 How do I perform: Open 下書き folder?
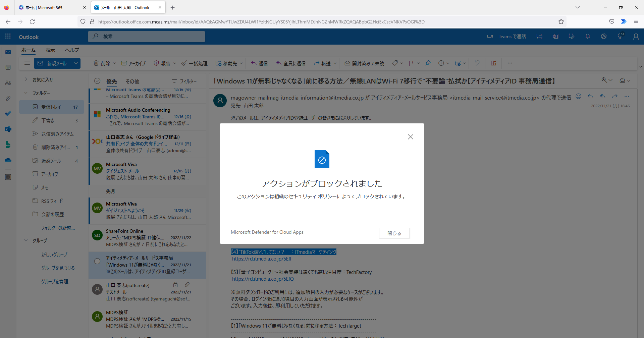pos(52,120)
